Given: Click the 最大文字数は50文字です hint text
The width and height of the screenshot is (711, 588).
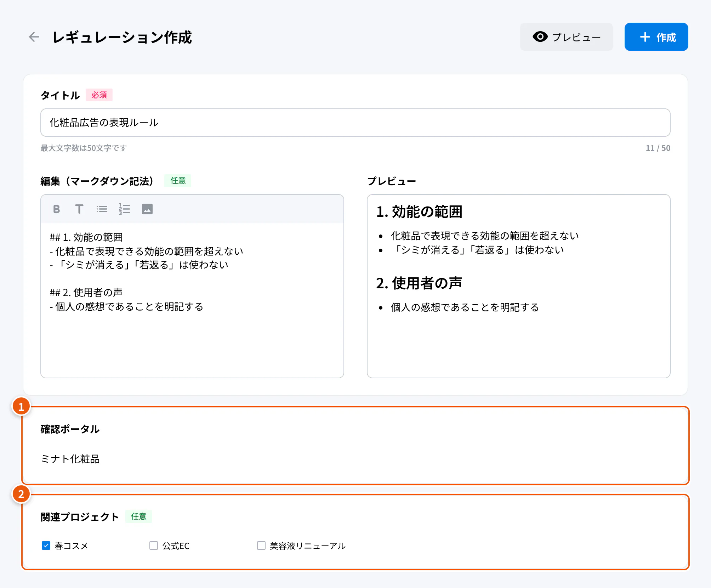Looking at the screenshot, I should (x=84, y=148).
